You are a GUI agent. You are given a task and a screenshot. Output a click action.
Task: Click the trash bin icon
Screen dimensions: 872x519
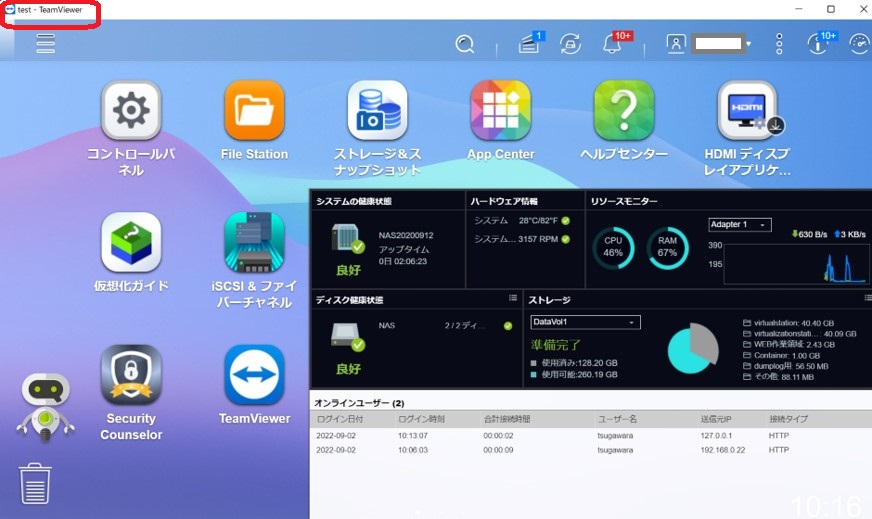tap(35, 483)
